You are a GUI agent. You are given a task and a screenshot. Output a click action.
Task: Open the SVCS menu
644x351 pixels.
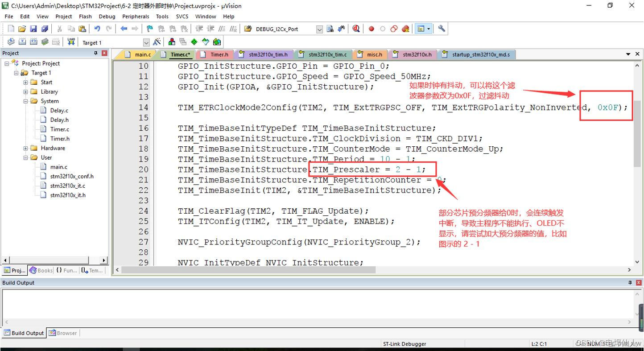tap(182, 17)
